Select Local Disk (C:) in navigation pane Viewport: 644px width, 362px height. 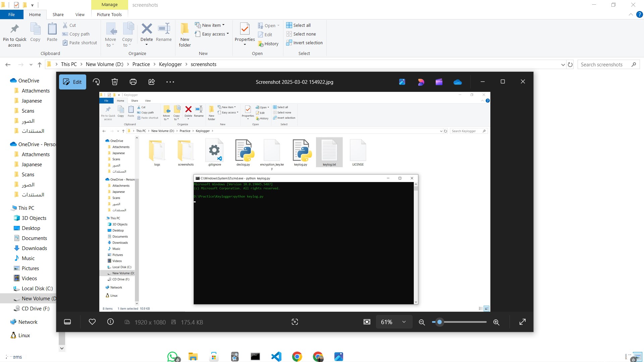33,288
